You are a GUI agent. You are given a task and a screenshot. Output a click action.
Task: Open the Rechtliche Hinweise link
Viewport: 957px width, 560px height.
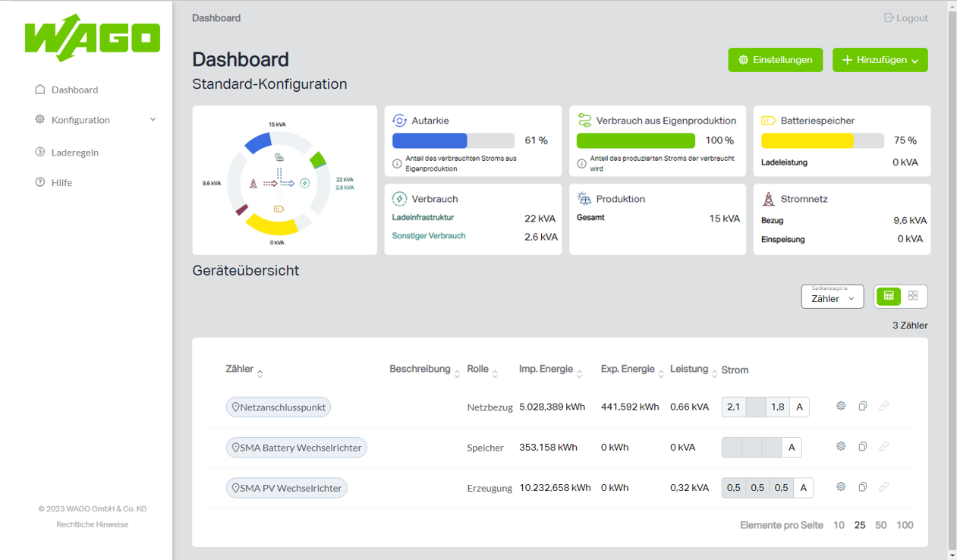coord(93,524)
